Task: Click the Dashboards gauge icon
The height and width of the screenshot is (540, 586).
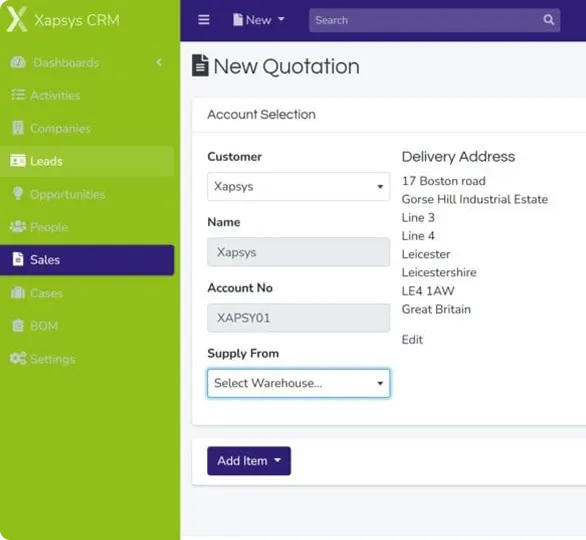Action: (x=18, y=62)
